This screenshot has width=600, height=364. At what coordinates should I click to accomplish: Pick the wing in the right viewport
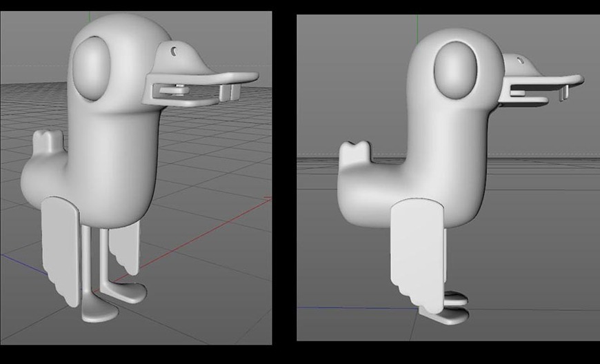pos(415,252)
